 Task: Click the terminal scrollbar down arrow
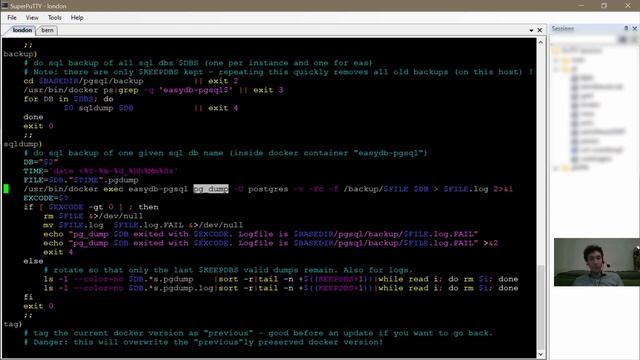pos(540,354)
